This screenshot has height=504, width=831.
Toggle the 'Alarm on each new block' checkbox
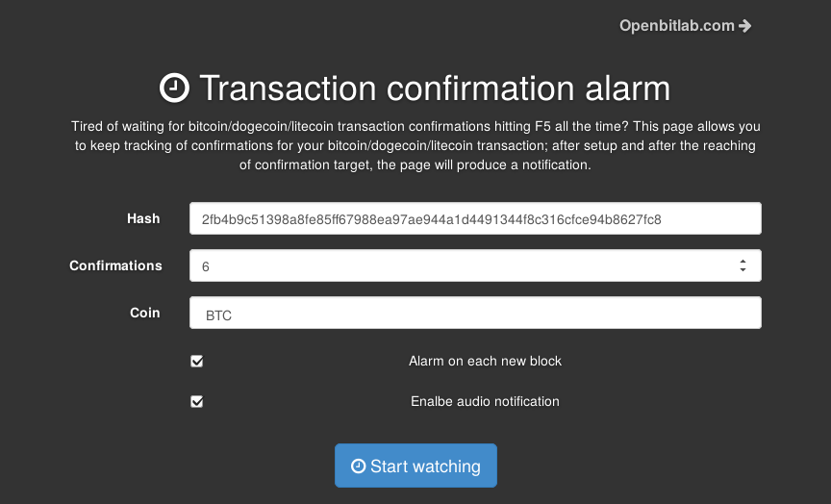[x=197, y=362]
